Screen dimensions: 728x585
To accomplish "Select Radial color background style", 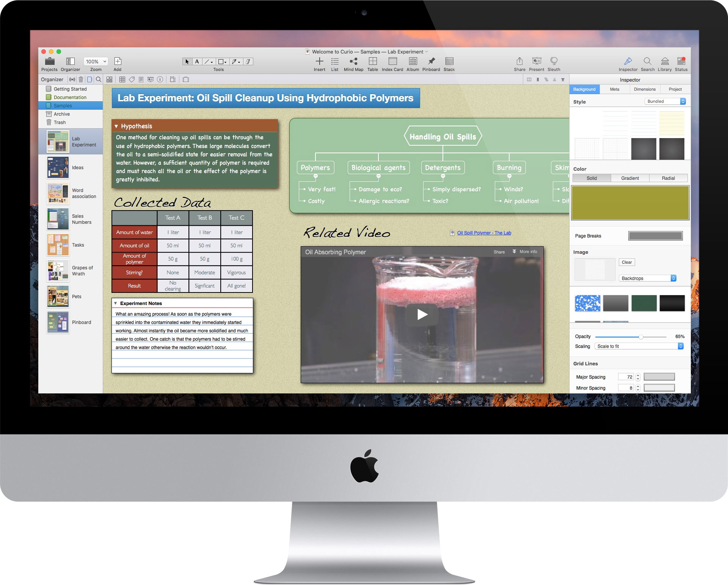I will click(x=667, y=178).
